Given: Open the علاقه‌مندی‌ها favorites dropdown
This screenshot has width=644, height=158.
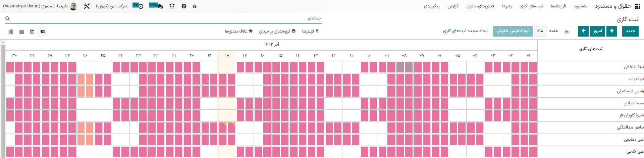Looking at the screenshot, I should coord(238,31).
